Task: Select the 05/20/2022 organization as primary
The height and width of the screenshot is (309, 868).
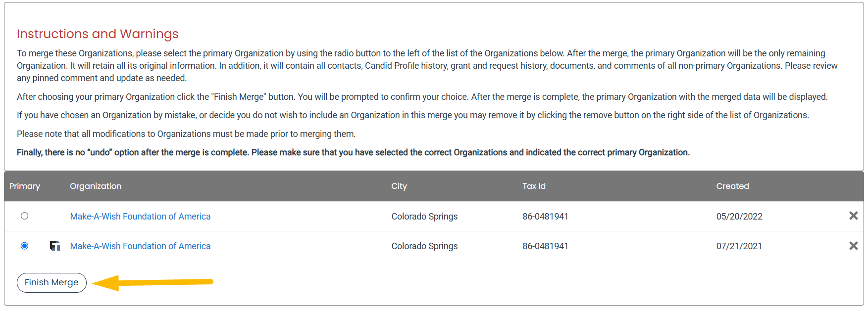Action: [24, 216]
